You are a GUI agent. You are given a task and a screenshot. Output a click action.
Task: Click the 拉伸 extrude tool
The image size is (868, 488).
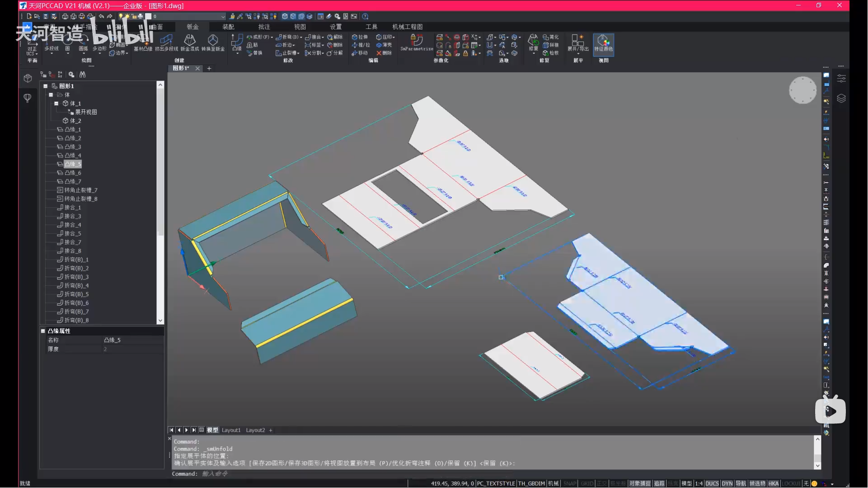click(x=360, y=37)
